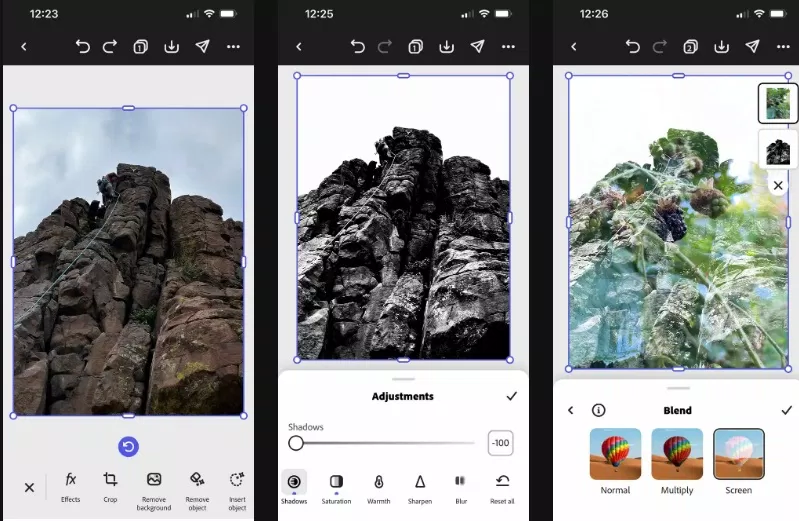Open the layers icon showing 1 in first screen
Screen dimensions: 799x521
point(141,47)
